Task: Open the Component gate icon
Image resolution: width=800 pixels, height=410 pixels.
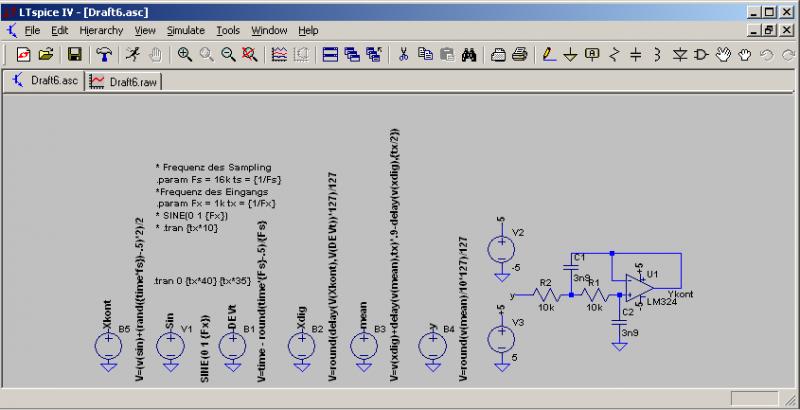Action: tap(701, 55)
